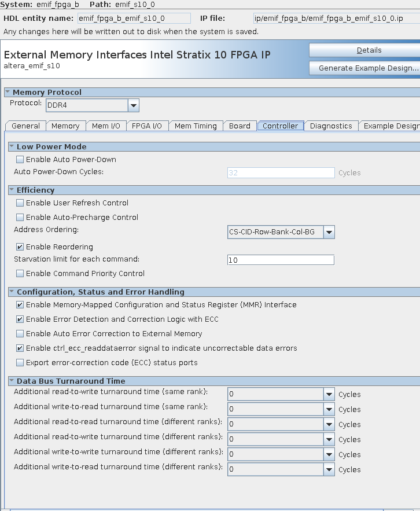Enable Auto Power-Down checkbox
This screenshot has width=420, height=511.
(x=20, y=159)
